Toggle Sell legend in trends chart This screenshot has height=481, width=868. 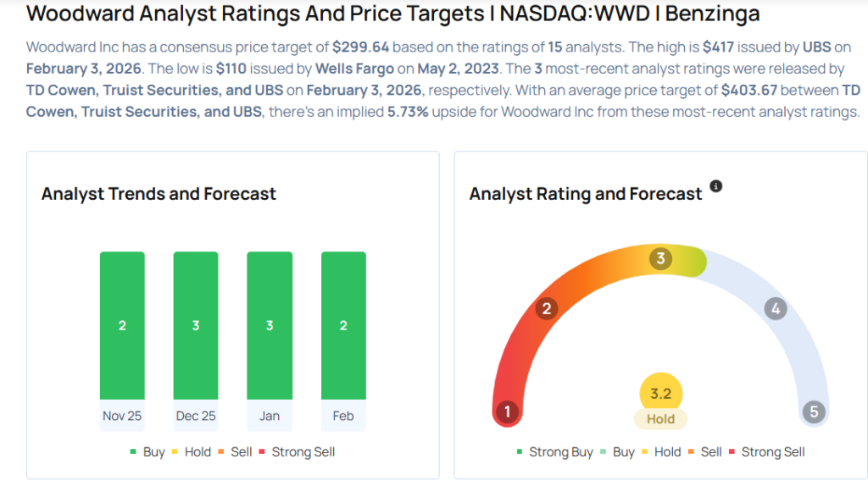(x=241, y=452)
